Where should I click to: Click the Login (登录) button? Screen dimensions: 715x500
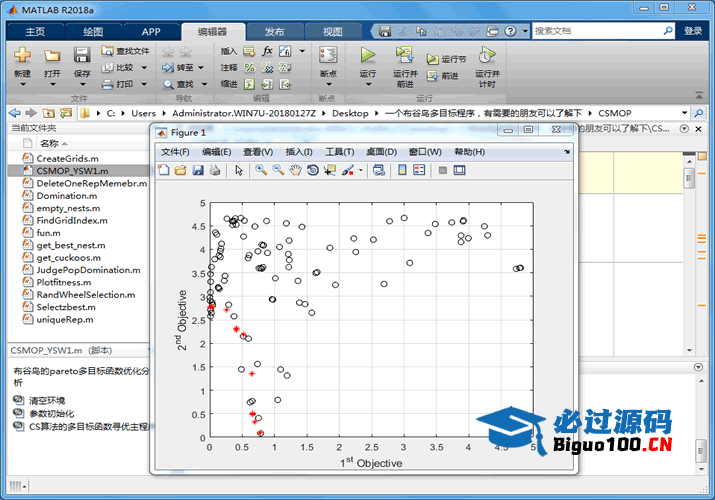pyautogui.click(x=693, y=31)
